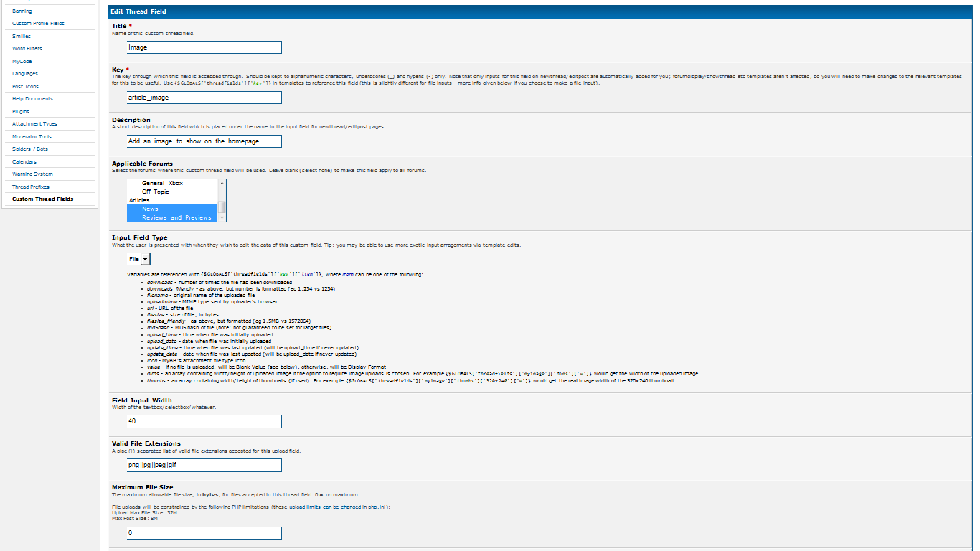The height and width of the screenshot is (551, 980).
Task: Choose Off Topic in forums list
Action: coord(156,192)
